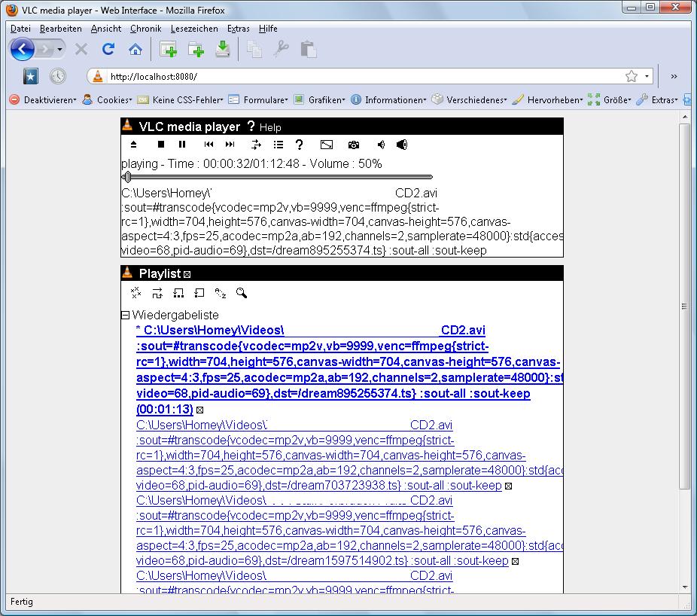Image resolution: width=697 pixels, height=616 pixels.
Task: Open the Bearbeiten menu
Action: 60,29
